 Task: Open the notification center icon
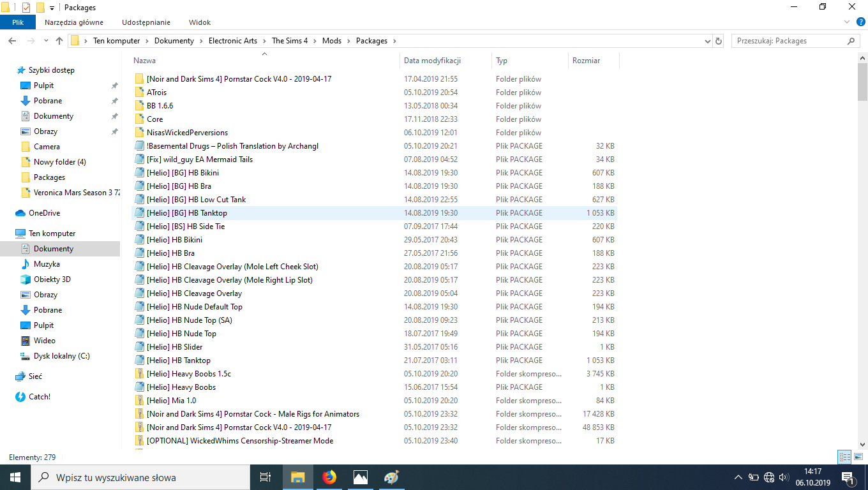coord(849,477)
